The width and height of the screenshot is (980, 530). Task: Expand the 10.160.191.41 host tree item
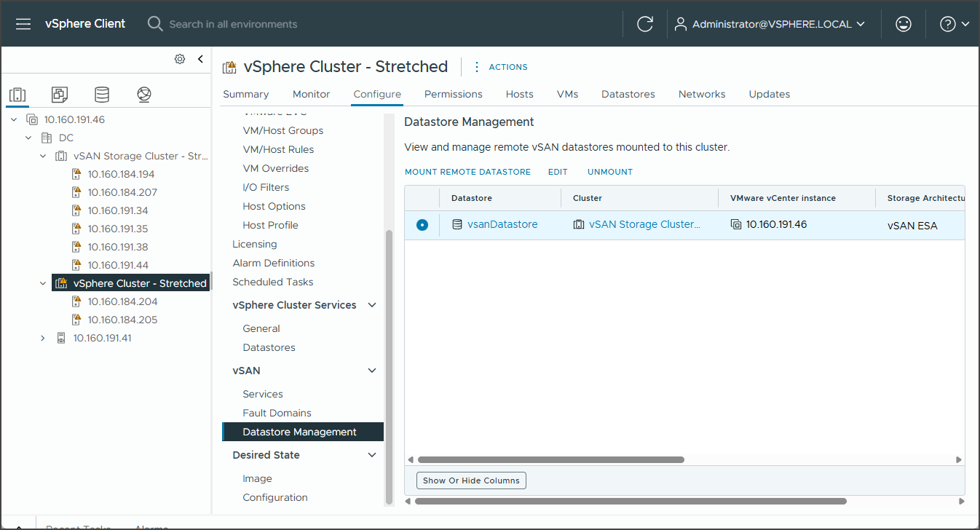coord(42,337)
